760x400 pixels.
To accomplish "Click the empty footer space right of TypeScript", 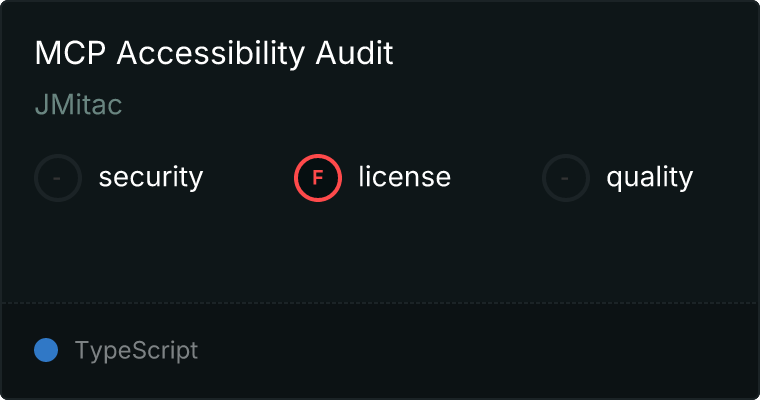I will tap(480, 351).
